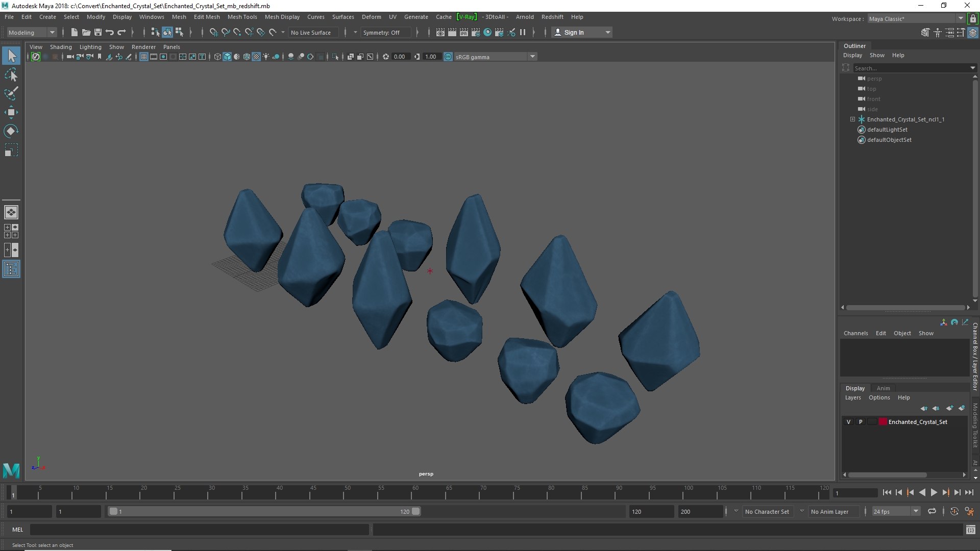Open the sRGB gamma view transform dropdown
980x551 pixels.
(495, 57)
